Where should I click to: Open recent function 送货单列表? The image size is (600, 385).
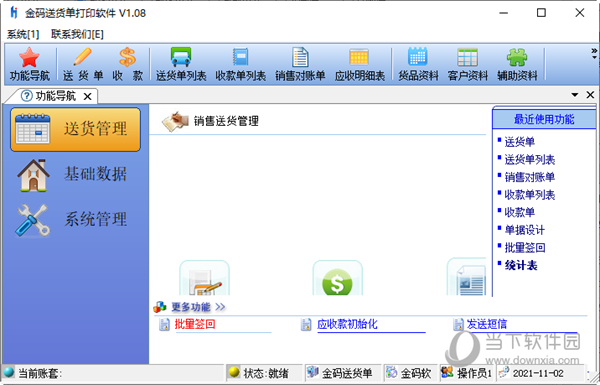[530, 160]
